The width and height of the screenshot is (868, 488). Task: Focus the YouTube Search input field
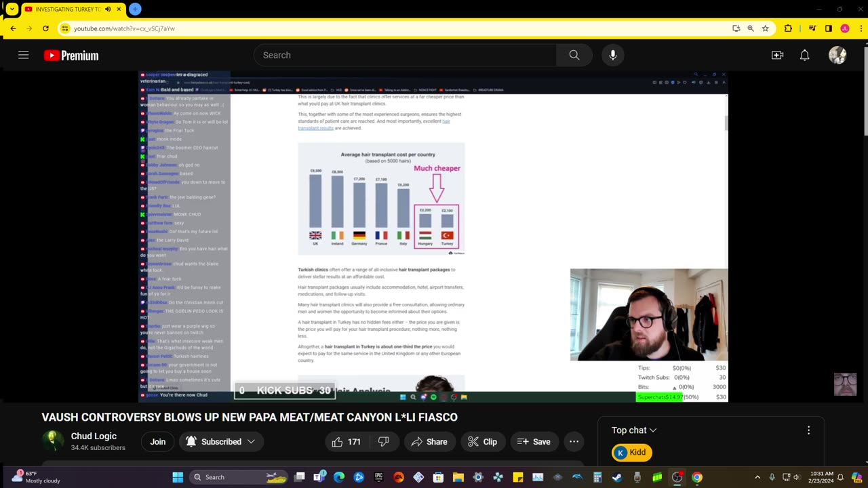405,55
